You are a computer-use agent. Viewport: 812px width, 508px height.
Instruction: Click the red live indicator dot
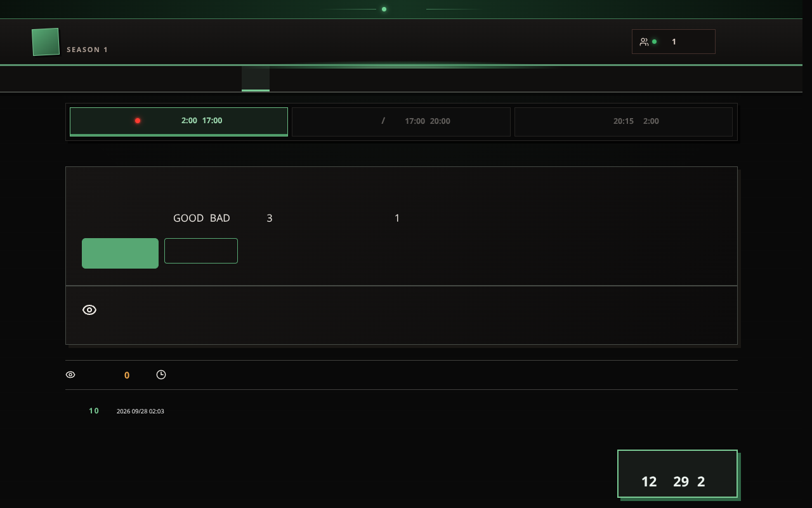tap(138, 121)
